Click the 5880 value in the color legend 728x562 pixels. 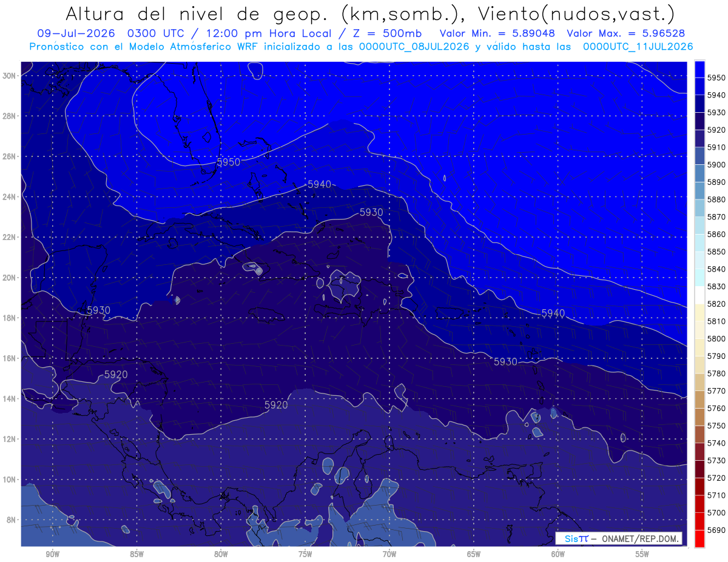[x=716, y=199]
